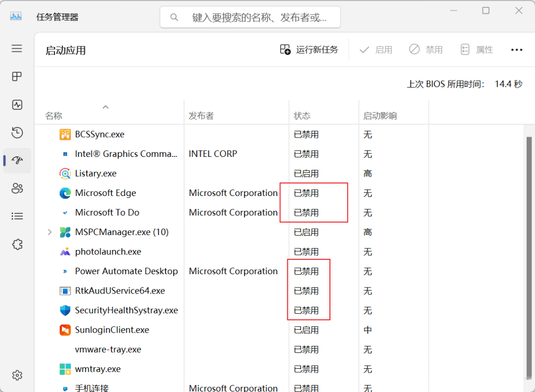Click Listary.exe status 已启用
The width and height of the screenshot is (535, 392).
306,174
